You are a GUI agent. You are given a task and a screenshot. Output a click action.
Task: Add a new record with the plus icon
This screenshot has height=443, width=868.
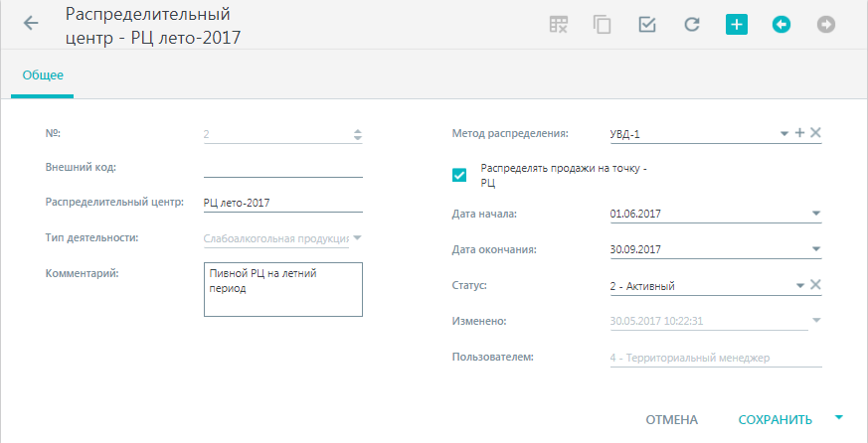[736, 24]
